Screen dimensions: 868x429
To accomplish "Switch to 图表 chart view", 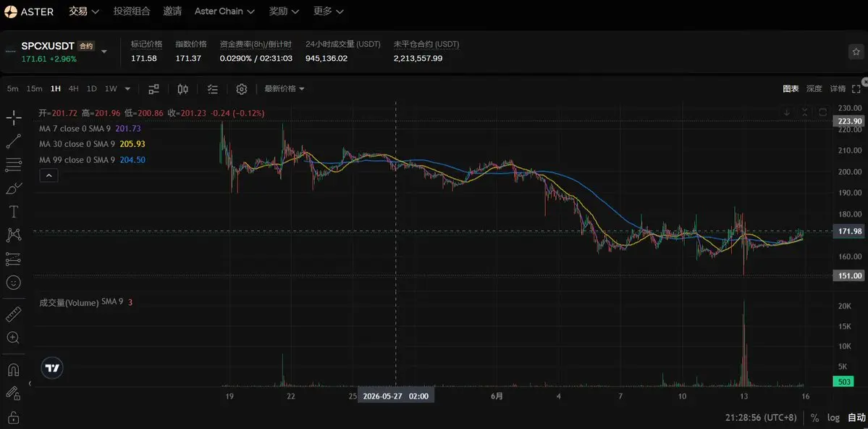I will (x=791, y=88).
